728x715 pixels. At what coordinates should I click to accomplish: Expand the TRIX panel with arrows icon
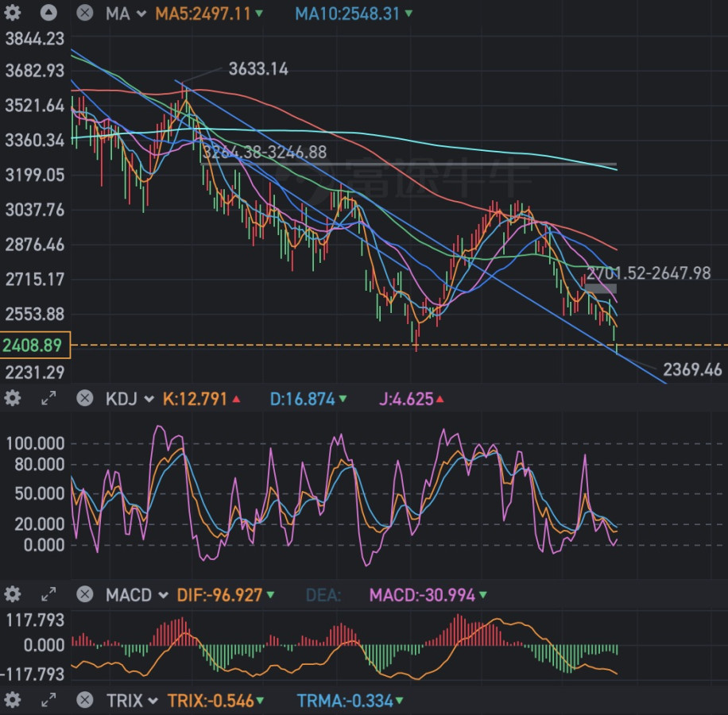(48, 700)
